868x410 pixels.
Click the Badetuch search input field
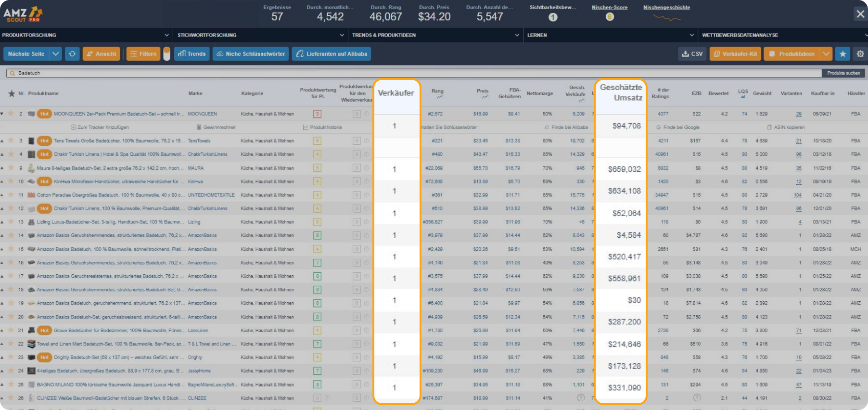pyautogui.click(x=414, y=73)
